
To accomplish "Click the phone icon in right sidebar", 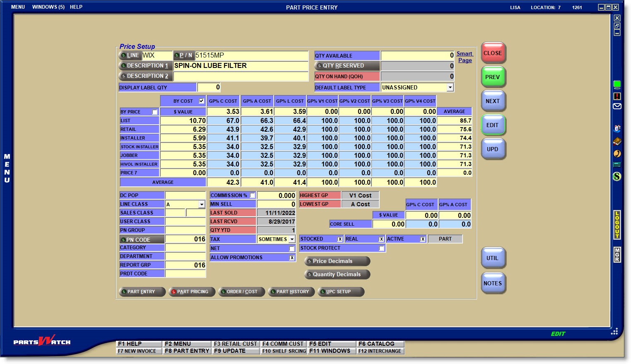I will 617,153.
